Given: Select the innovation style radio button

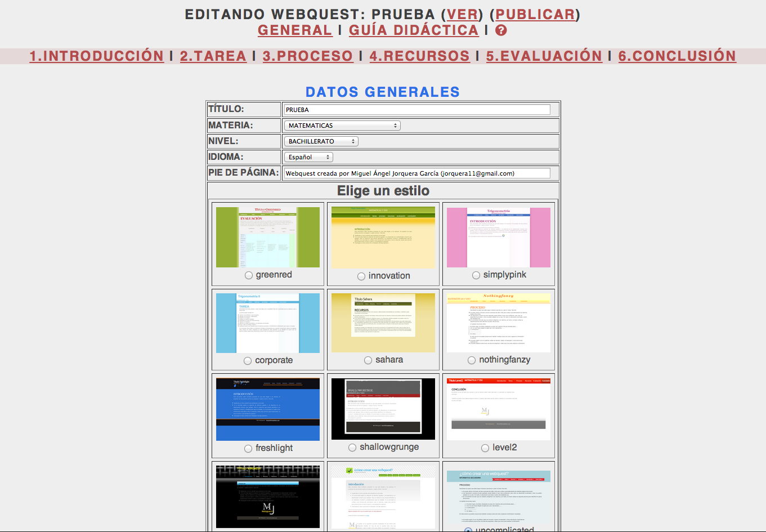Looking at the screenshot, I should 361,276.
